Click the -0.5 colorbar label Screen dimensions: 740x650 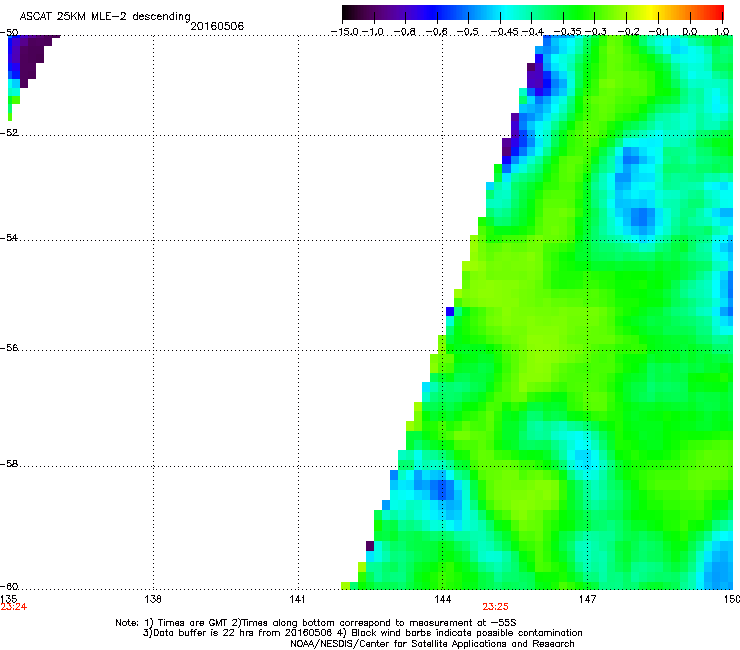tap(468, 32)
